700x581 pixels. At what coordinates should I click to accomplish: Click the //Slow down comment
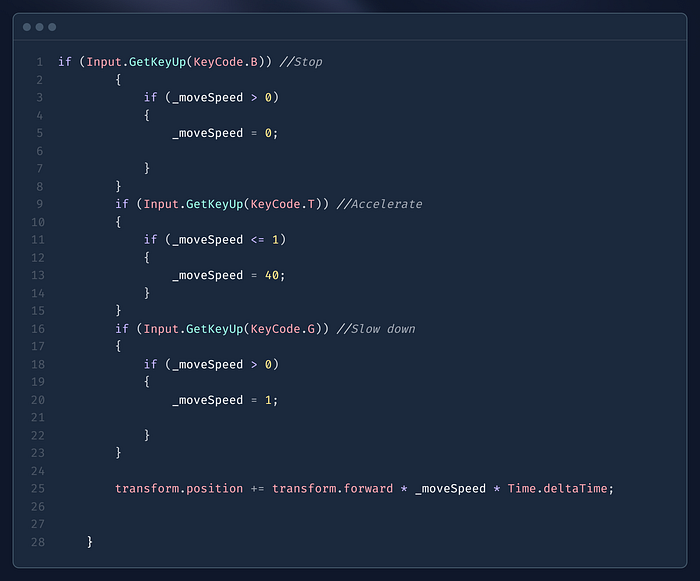376,329
